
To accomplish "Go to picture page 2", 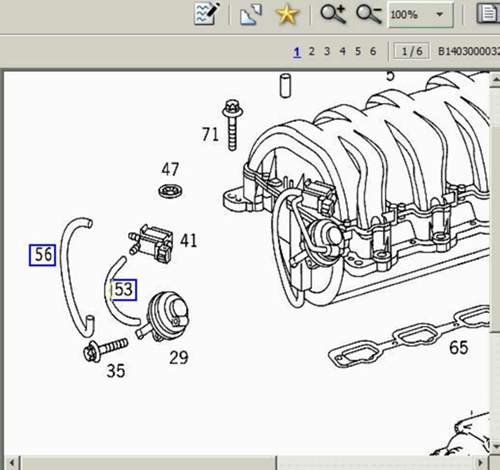I will click(311, 51).
